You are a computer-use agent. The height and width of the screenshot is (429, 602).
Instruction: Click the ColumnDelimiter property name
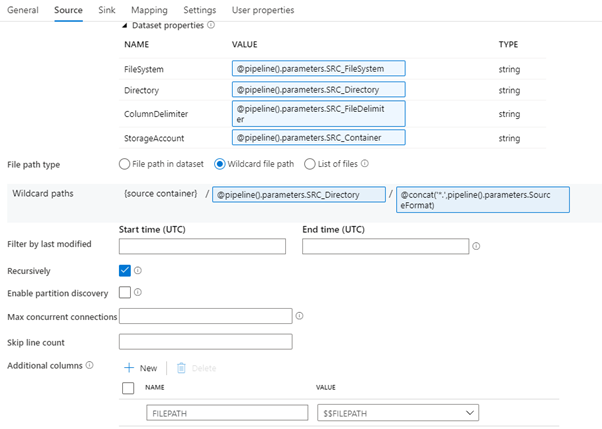tap(156, 114)
